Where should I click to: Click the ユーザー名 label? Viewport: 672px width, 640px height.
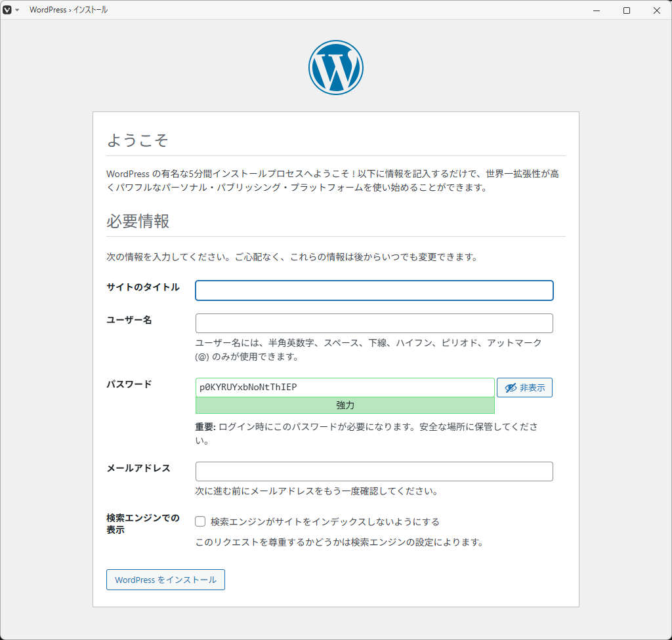129,320
